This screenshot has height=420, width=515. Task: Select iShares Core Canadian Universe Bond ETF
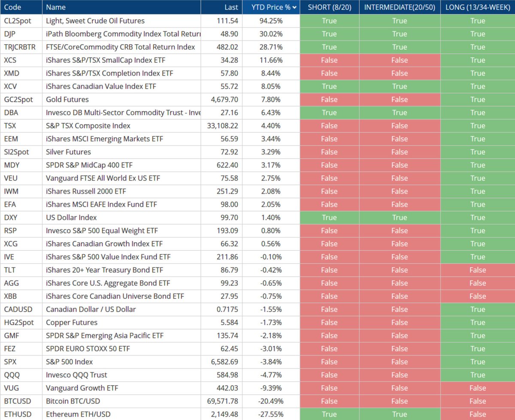pos(121,296)
